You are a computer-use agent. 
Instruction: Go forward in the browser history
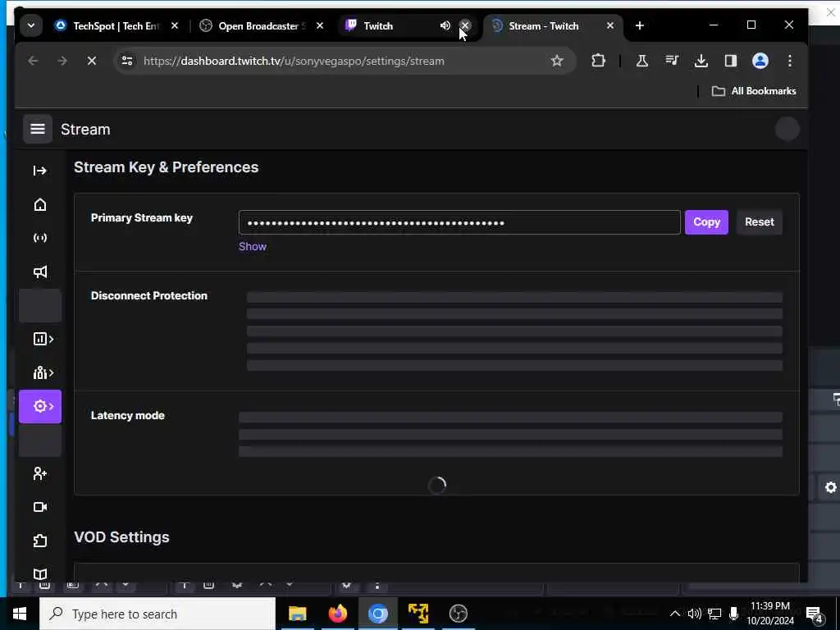pos(62,61)
